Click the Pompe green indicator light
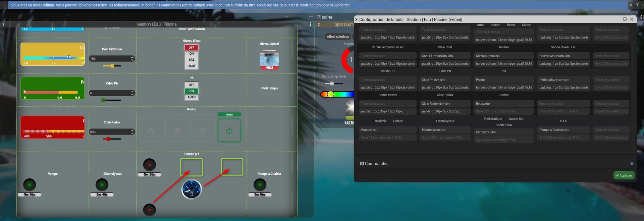The image size is (644, 221). coord(30,185)
